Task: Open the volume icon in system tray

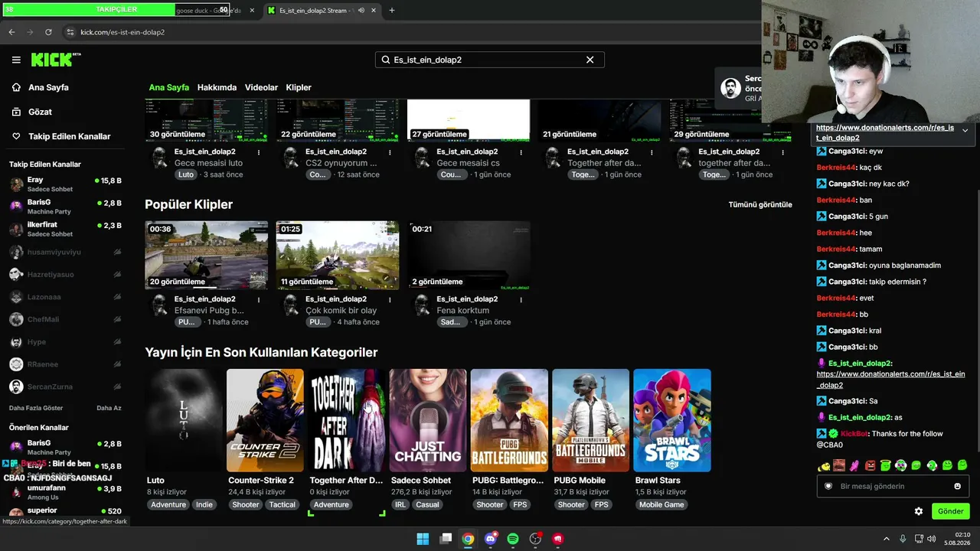Action: 931,539
